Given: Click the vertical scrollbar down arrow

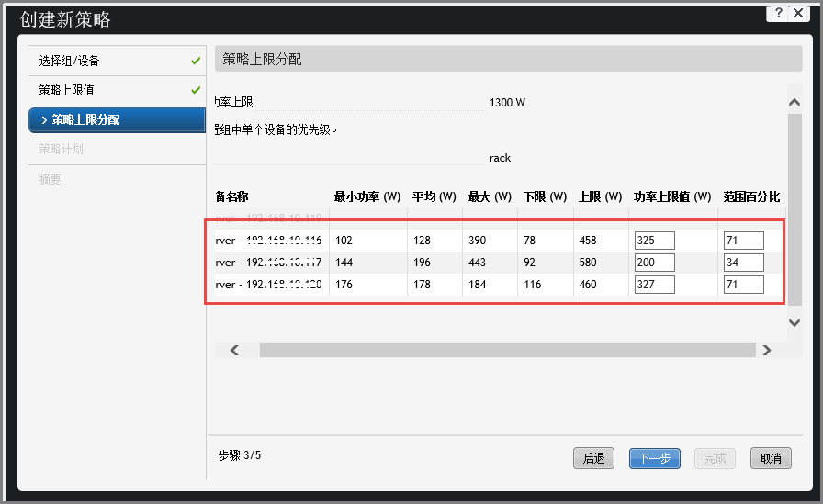Looking at the screenshot, I should (795, 322).
